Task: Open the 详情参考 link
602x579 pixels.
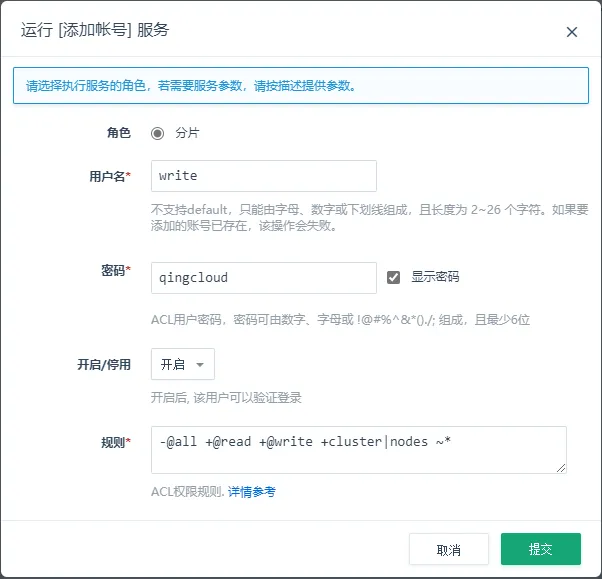Action: point(251,491)
